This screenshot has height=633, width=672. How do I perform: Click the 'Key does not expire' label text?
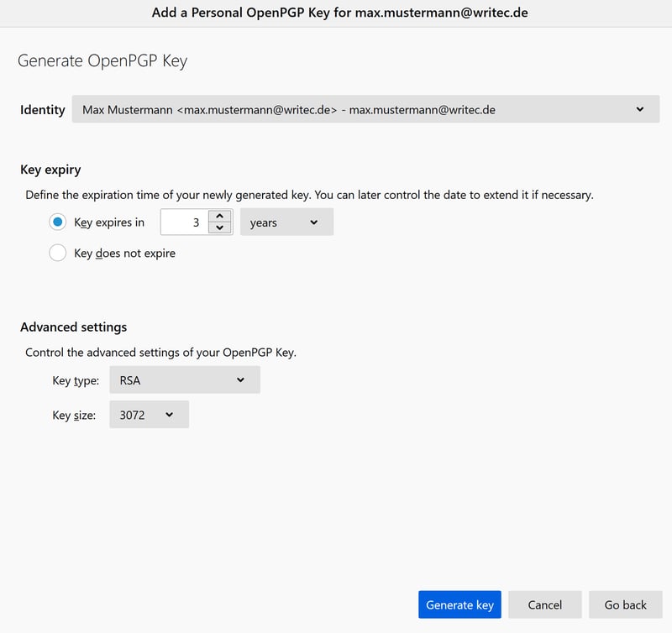(x=124, y=253)
